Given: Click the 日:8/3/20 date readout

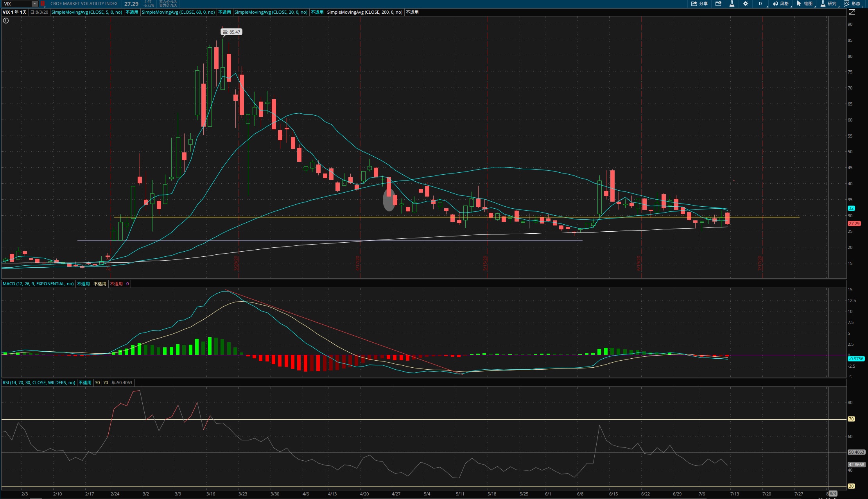Looking at the screenshot, I should click(x=39, y=12).
